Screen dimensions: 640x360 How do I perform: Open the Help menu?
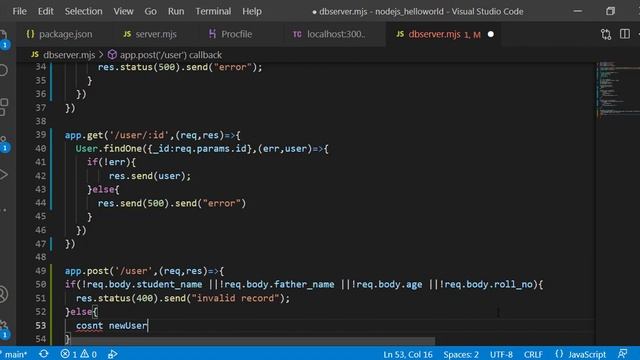tap(252, 11)
